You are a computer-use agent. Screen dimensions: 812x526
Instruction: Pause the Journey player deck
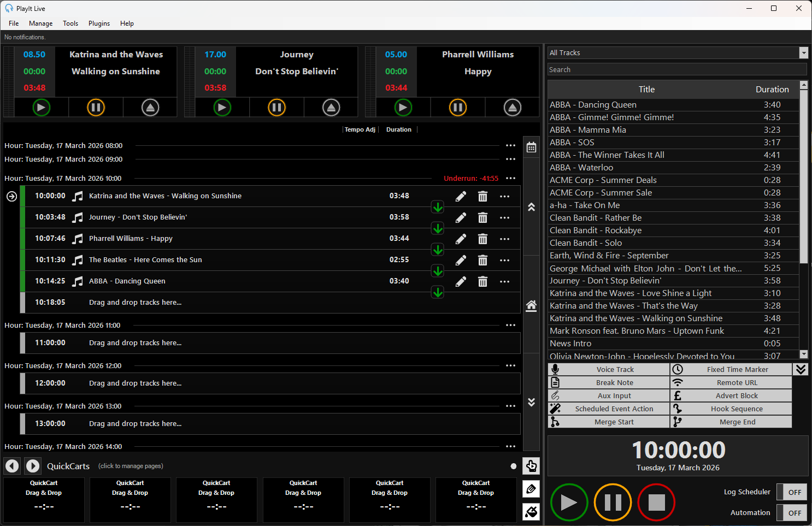tap(276, 108)
